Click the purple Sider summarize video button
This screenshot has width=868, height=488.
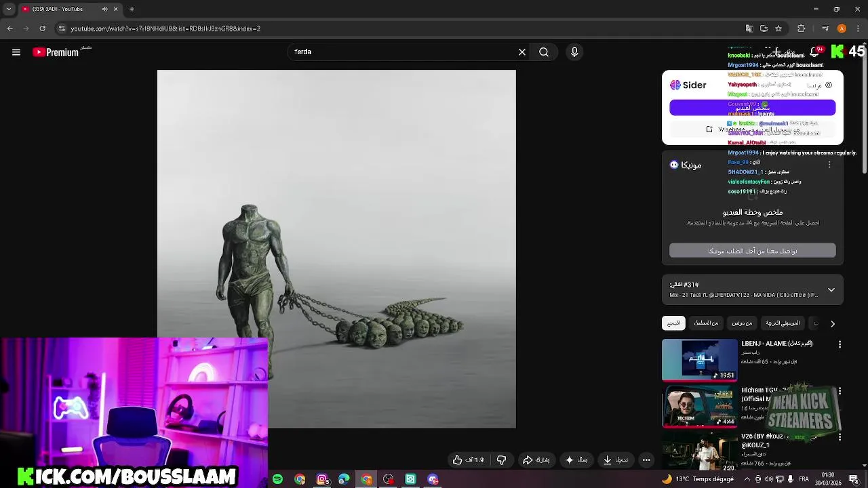pos(752,108)
